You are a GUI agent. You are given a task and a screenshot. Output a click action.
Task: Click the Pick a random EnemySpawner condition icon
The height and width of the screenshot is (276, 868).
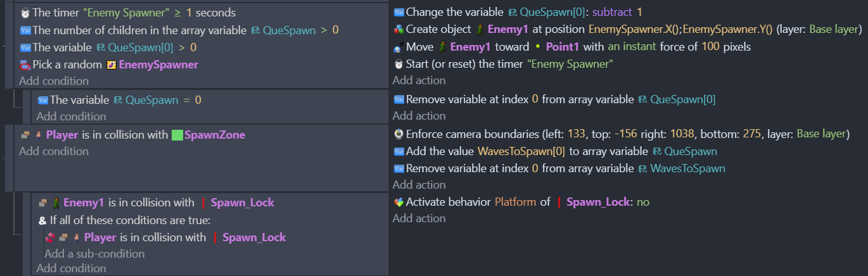click(25, 65)
